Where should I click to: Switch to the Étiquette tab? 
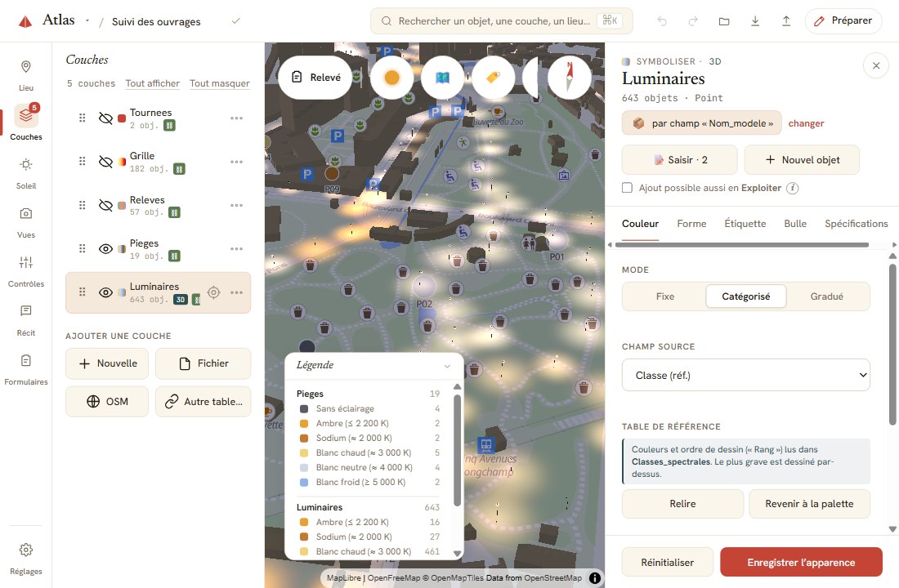coord(745,224)
